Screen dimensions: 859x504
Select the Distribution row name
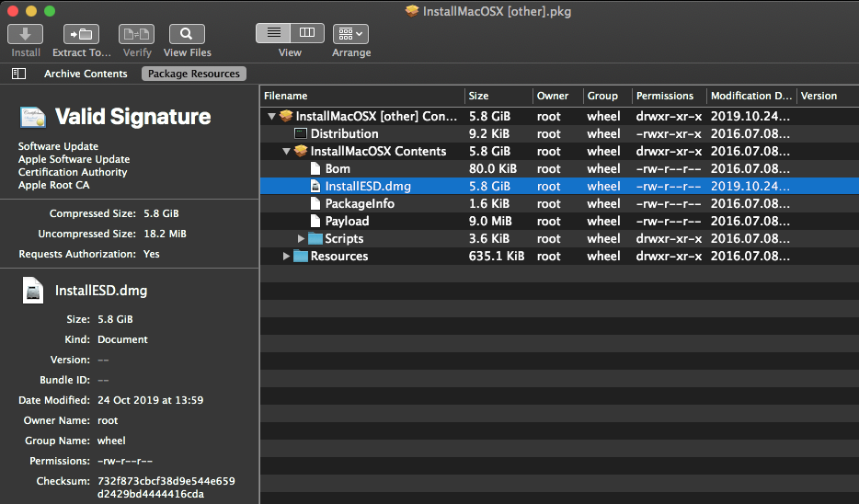[344, 133]
